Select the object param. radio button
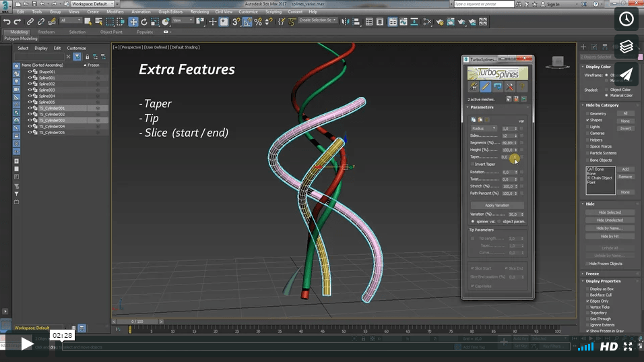The image size is (644, 362). pyautogui.click(x=499, y=222)
